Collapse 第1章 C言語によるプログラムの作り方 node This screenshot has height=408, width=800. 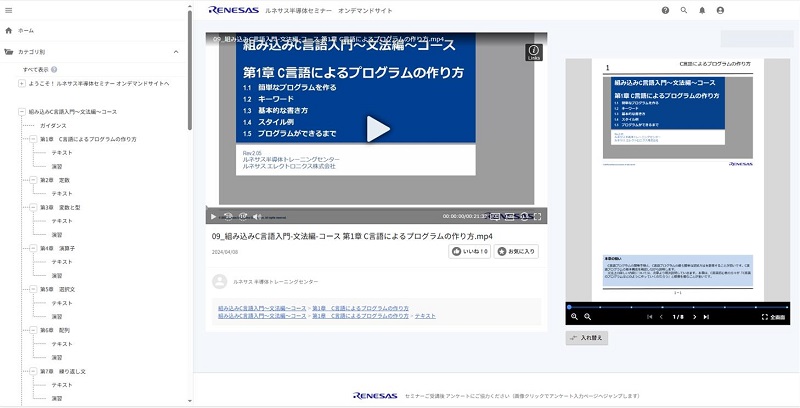[33, 139]
